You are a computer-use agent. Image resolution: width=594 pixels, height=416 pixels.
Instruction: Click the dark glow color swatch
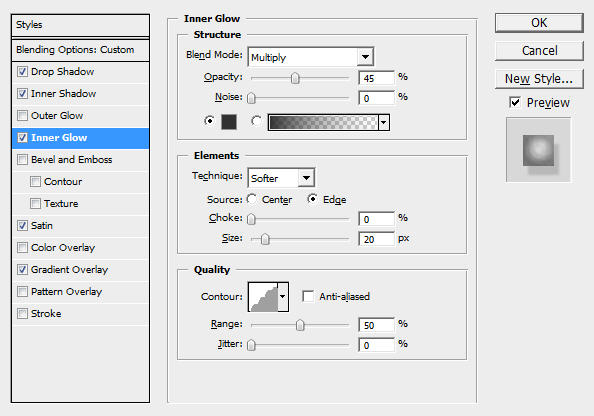229,122
